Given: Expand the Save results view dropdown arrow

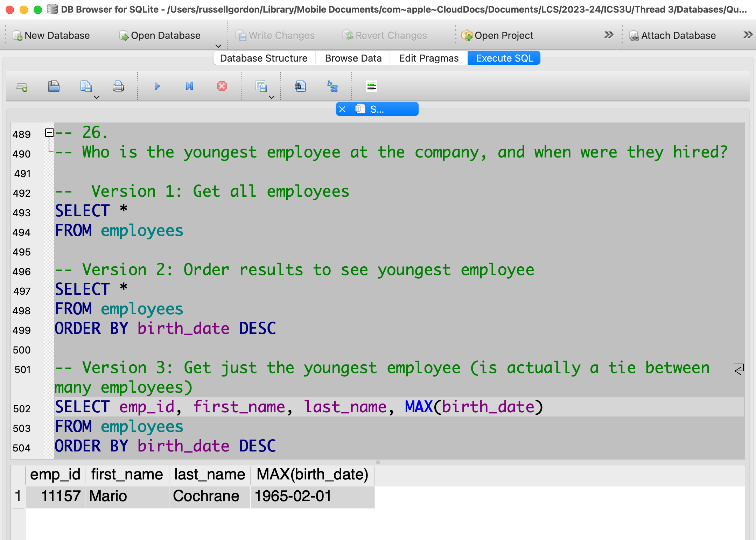Looking at the screenshot, I should [x=272, y=97].
